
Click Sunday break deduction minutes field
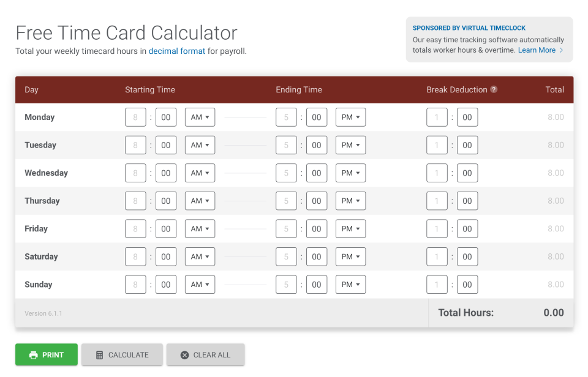tap(467, 285)
